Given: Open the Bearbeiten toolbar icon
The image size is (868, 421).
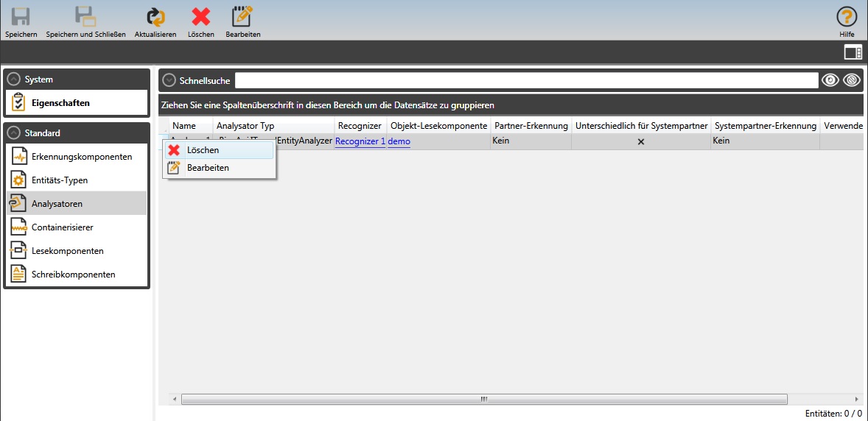Looking at the screenshot, I should (x=242, y=18).
